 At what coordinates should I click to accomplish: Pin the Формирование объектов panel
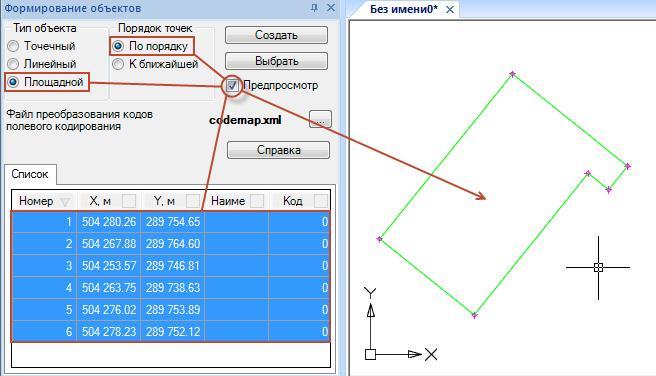coord(315,8)
